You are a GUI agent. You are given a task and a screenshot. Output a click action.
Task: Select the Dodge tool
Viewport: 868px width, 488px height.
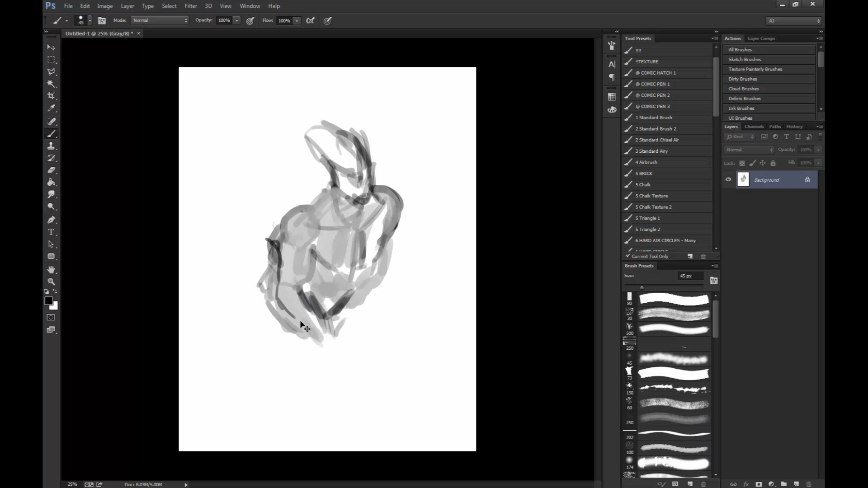coord(51,207)
